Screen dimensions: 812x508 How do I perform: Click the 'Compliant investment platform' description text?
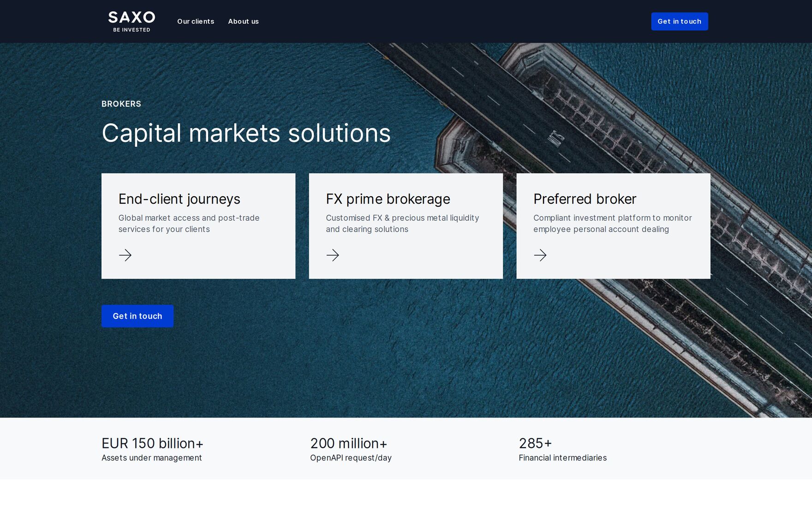[613, 224]
